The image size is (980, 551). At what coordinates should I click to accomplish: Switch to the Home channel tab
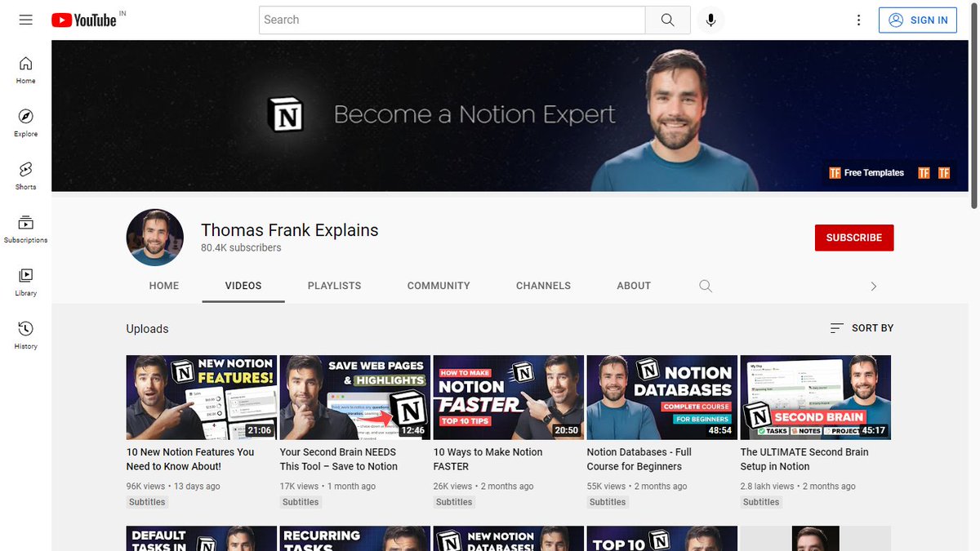coord(164,286)
